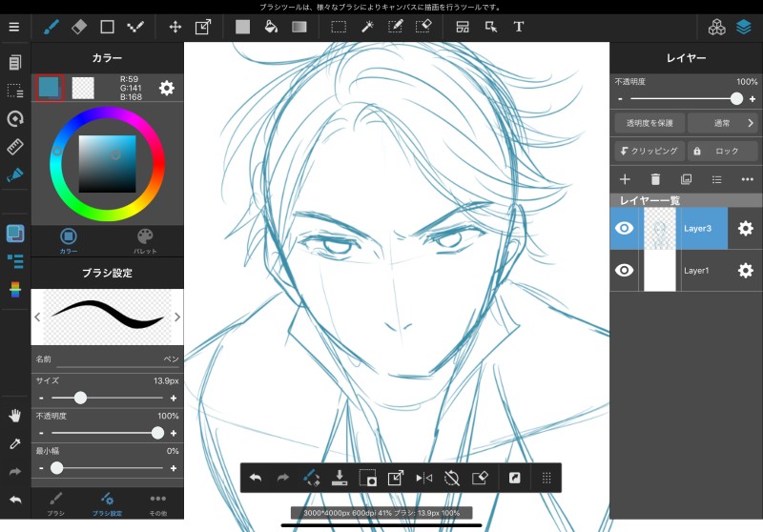Image resolution: width=763 pixels, height=532 pixels.
Task: Click undo in the bottom bar
Action: pyautogui.click(x=256, y=478)
